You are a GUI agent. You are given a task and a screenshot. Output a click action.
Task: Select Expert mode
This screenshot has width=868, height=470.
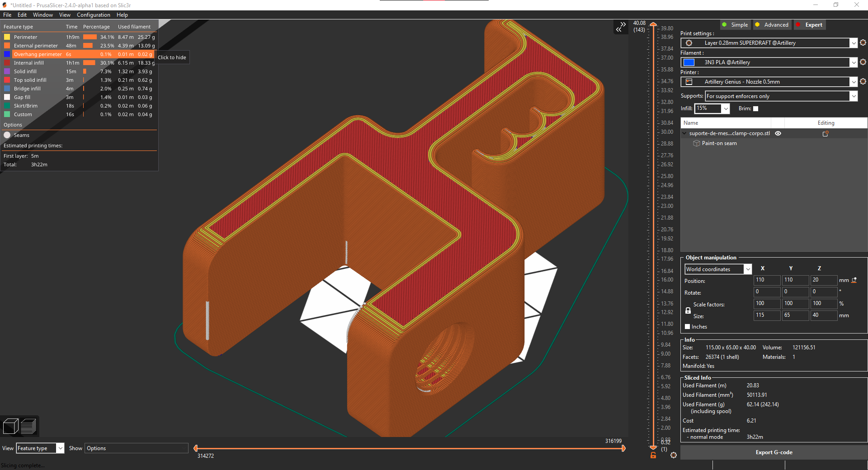coord(810,25)
